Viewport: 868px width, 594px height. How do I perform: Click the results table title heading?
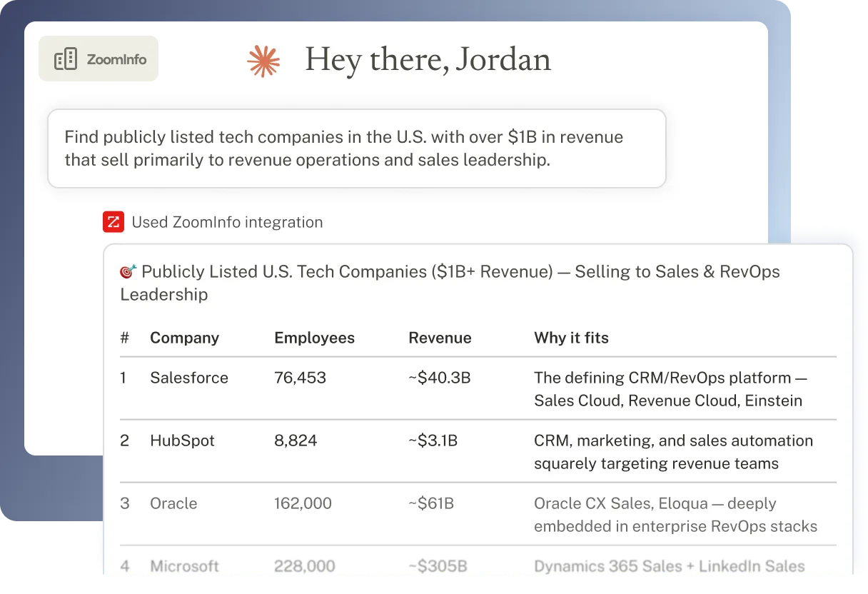point(450,283)
